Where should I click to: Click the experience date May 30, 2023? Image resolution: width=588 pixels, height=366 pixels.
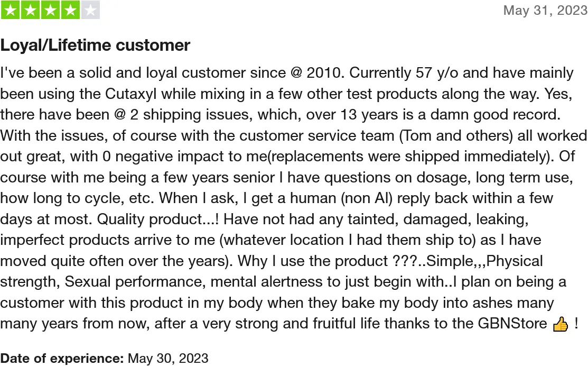[169, 358]
